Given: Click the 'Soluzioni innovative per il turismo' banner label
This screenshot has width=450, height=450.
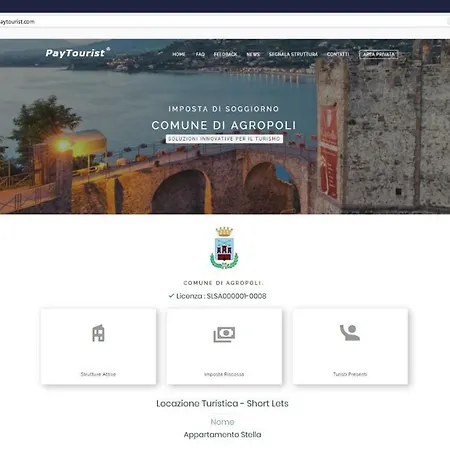Looking at the screenshot, I should [x=224, y=139].
